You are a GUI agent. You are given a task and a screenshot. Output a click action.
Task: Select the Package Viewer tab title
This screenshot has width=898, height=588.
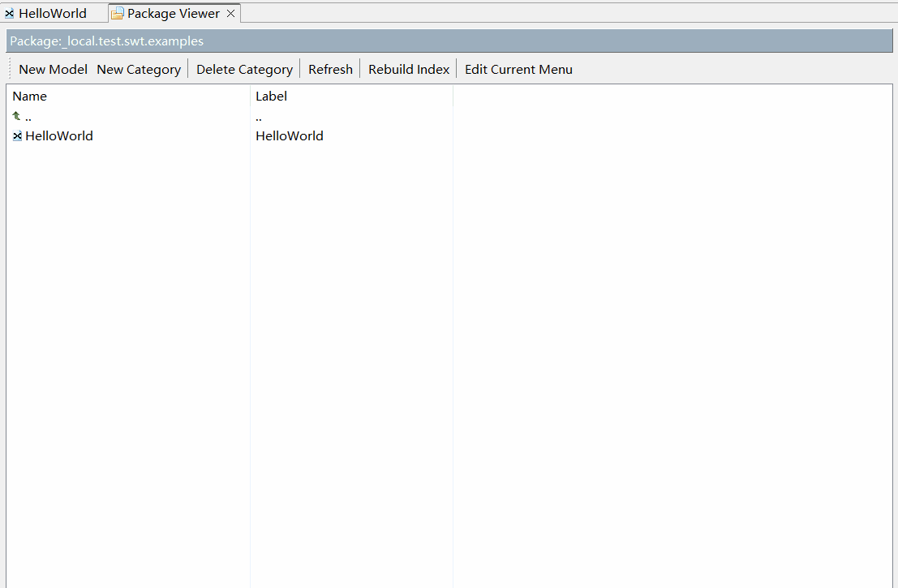173,14
